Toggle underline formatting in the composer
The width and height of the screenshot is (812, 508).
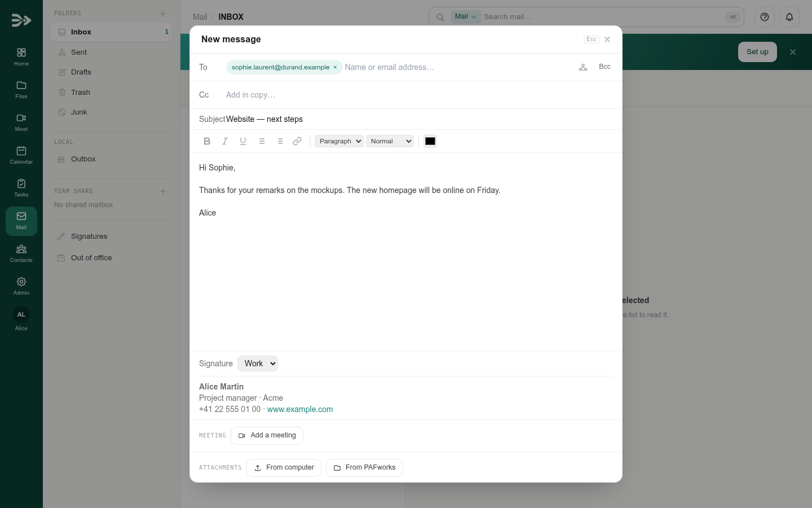click(x=243, y=141)
